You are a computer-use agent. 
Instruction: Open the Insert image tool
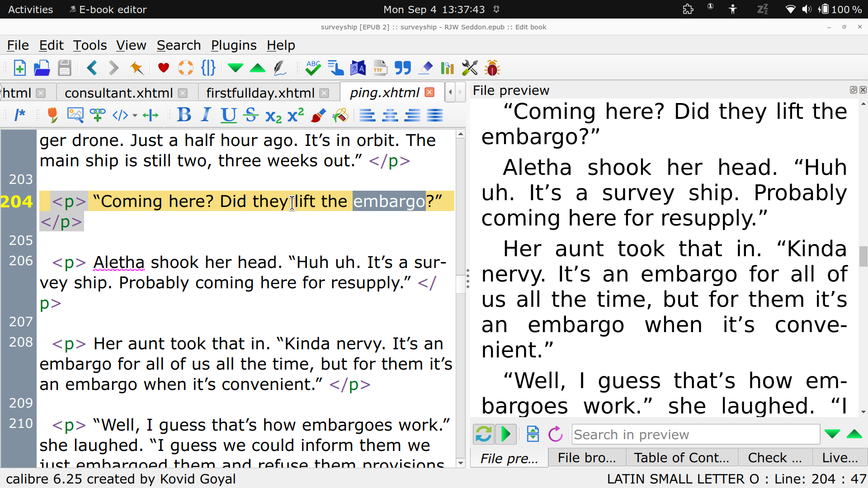(x=75, y=115)
